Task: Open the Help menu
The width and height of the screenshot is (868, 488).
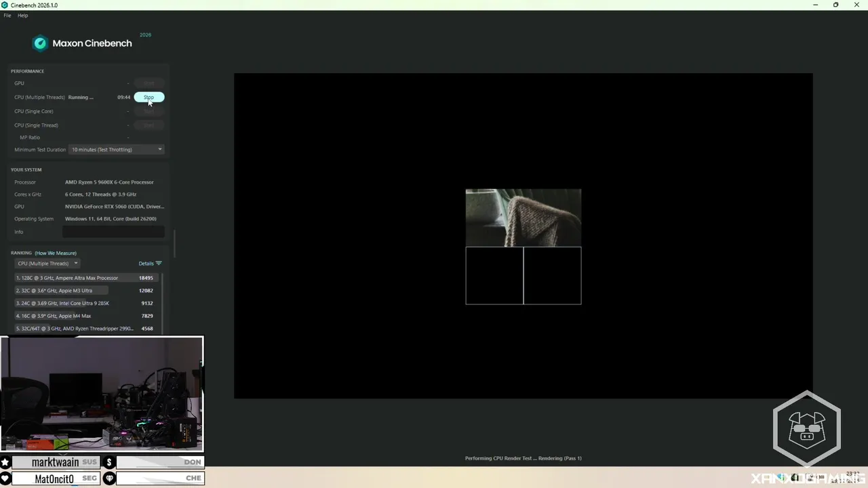Action: point(22,16)
